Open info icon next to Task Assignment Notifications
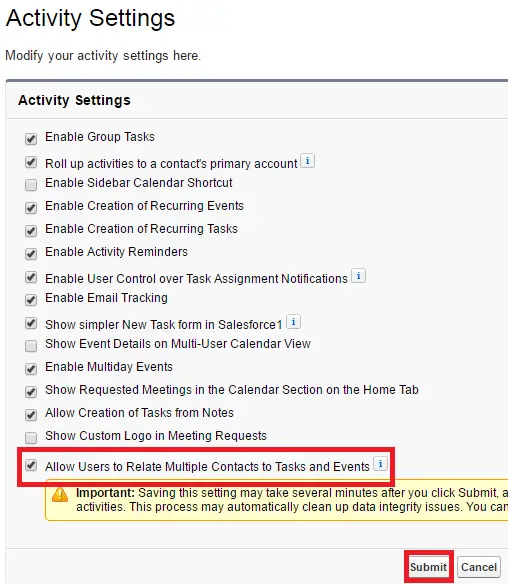This screenshot has height=584, width=508. coord(358,276)
